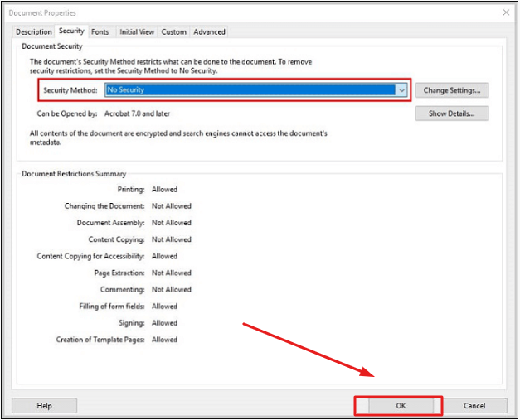Click the 'Content Copying:' Not Allowed value
Image resolution: width=520 pixels, height=420 pixels.
(x=172, y=239)
